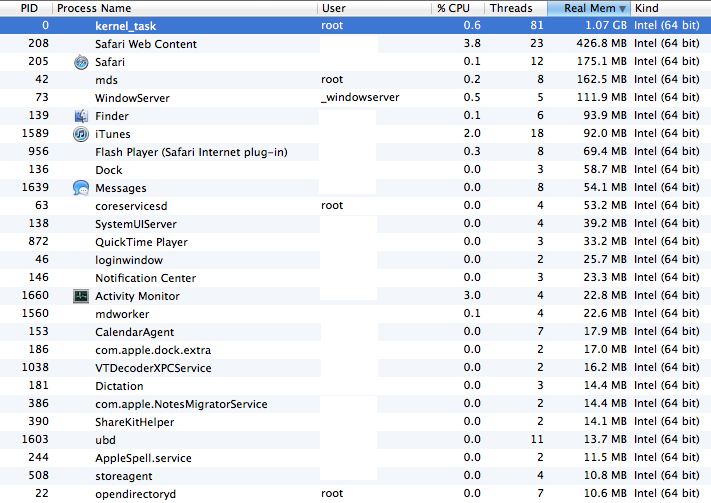Select the ubd process row
The width and height of the screenshot is (711, 503).
tap(356, 440)
